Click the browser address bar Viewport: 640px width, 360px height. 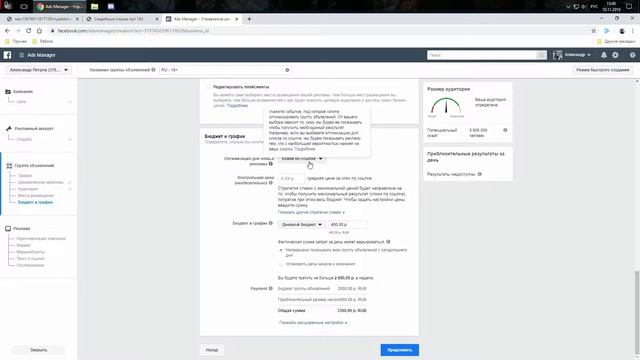pos(318,31)
